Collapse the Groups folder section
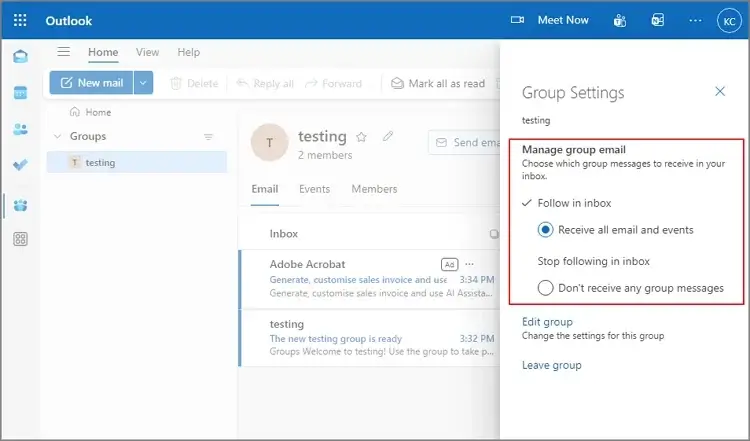Screen dimensions: 750x441 [x=58, y=136]
